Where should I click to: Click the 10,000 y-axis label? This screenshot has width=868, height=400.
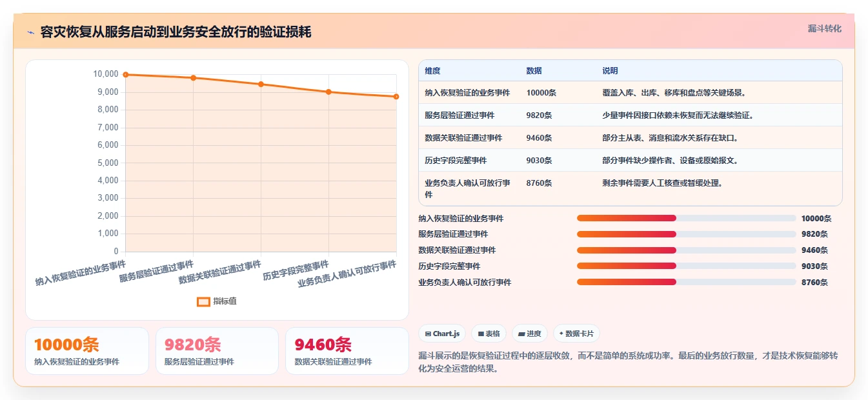coord(106,74)
